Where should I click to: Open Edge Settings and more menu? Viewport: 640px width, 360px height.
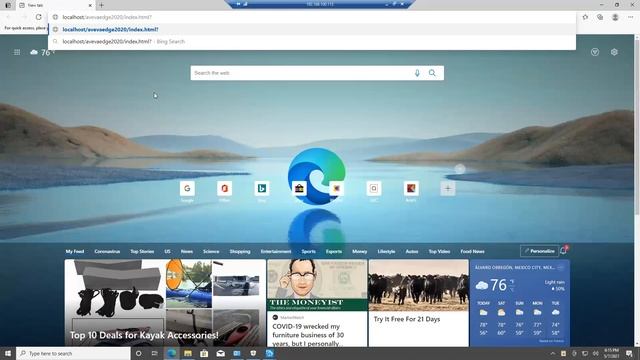tap(630, 17)
